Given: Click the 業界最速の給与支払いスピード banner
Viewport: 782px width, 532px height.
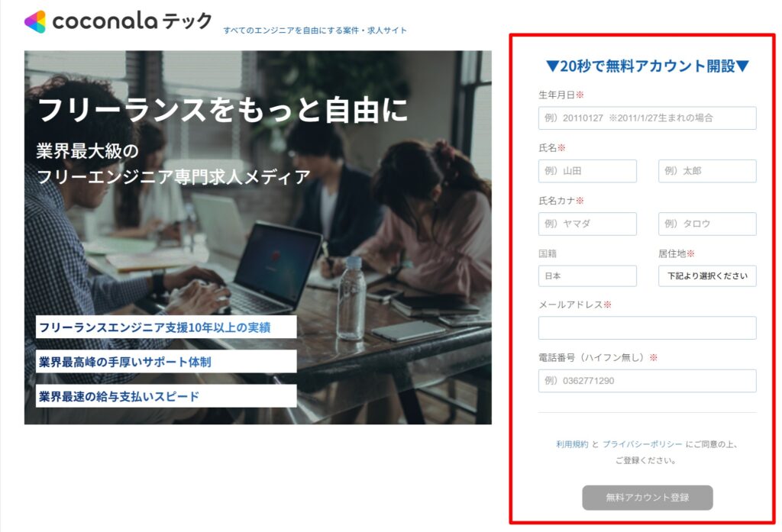Looking at the screenshot, I should click(166, 396).
